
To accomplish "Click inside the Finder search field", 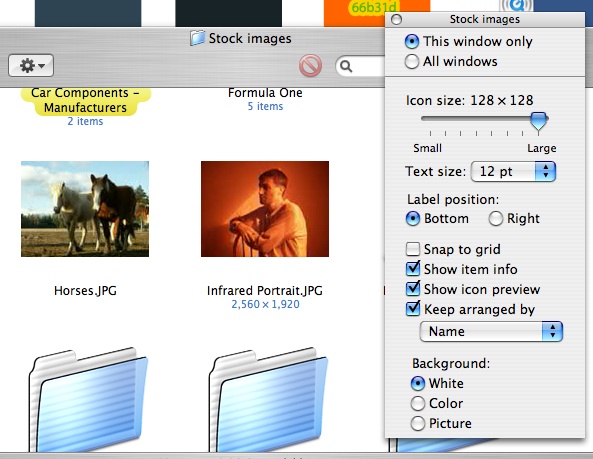I will (x=360, y=67).
